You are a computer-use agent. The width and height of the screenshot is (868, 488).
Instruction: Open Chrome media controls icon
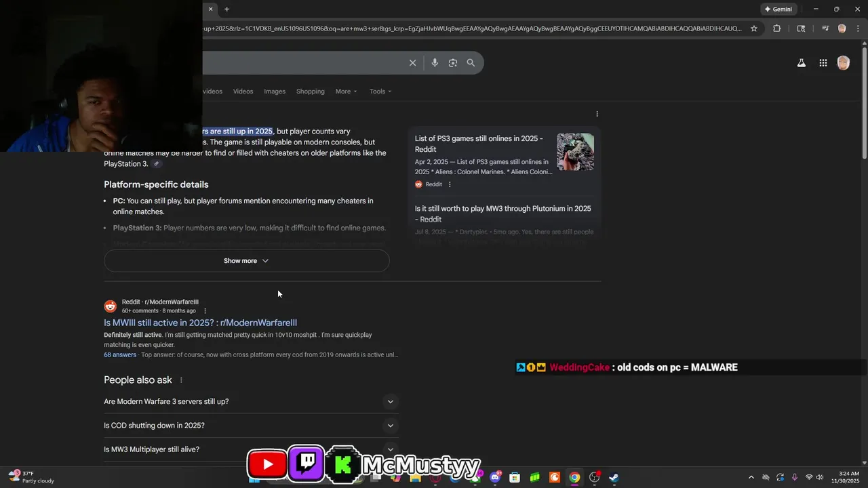pyautogui.click(x=825, y=28)
